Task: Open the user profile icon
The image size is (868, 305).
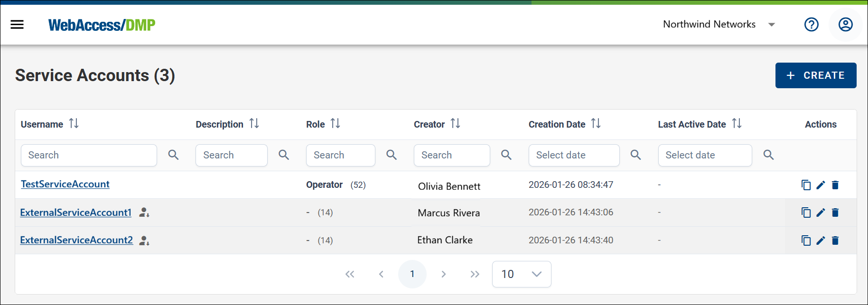Action: (846, 24)
